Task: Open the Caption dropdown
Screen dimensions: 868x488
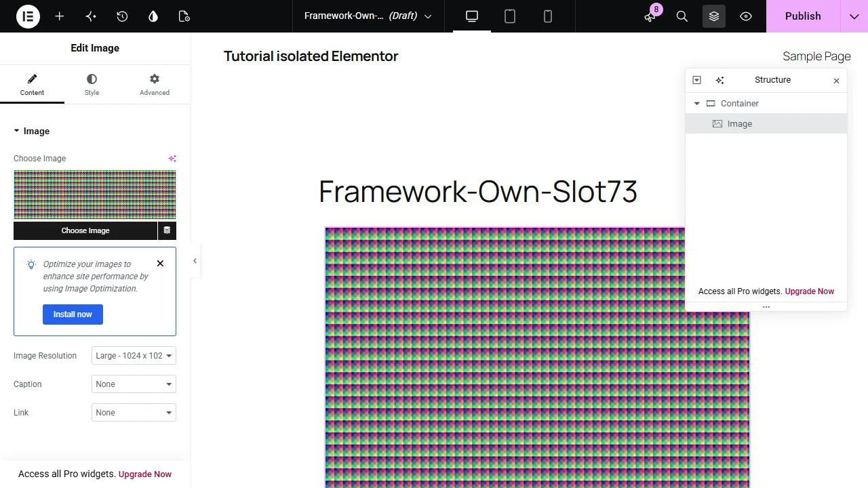Action: [134, 384]
